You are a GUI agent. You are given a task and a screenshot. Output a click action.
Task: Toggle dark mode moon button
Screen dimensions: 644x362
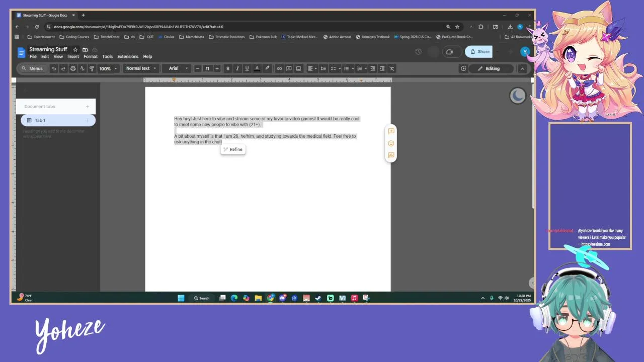[x=518, y=96]
